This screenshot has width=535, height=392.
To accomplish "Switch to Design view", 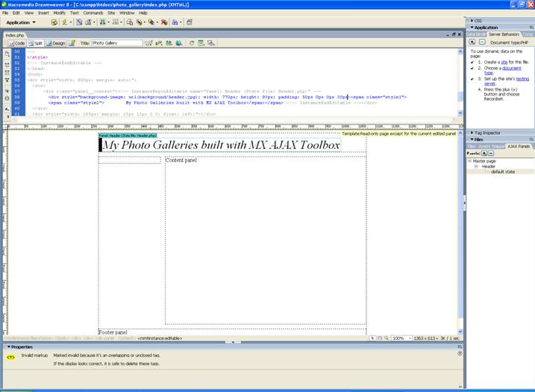I will coord(56,43).
